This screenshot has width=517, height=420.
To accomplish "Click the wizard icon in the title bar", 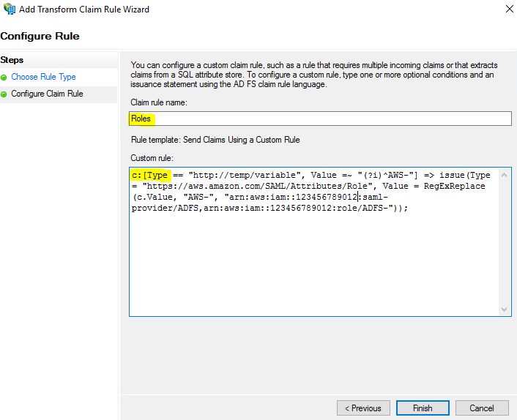I will [x=10, y=10].
